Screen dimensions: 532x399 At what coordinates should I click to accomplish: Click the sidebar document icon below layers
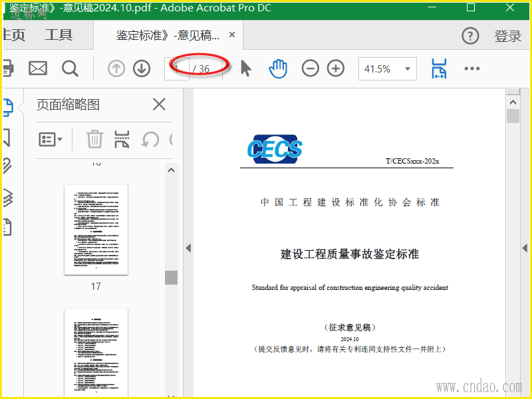[7, 227]
